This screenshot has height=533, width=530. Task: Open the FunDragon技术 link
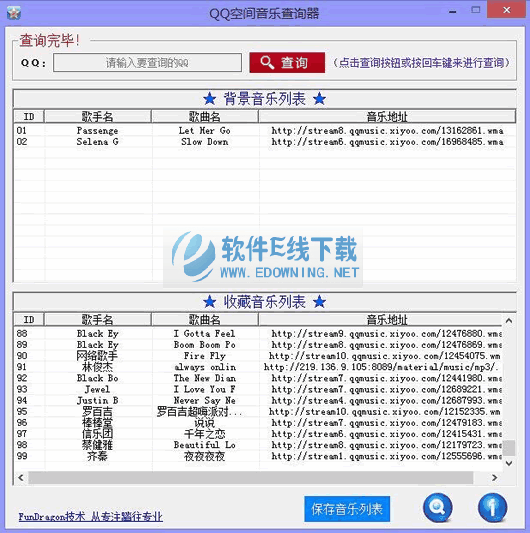[90, 517]
